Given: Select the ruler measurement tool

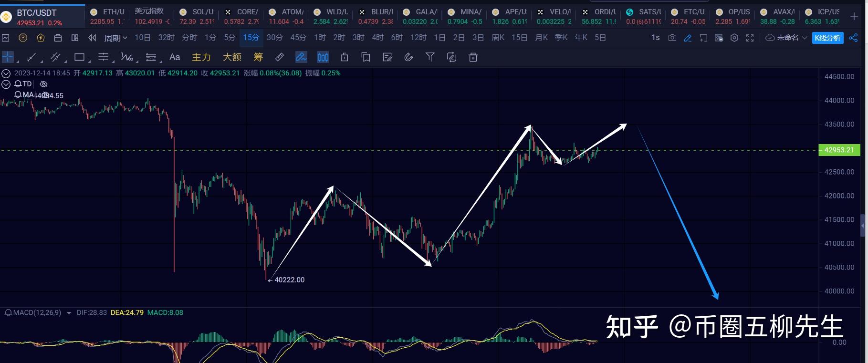Looking at the screenshot, I should 280,57.
